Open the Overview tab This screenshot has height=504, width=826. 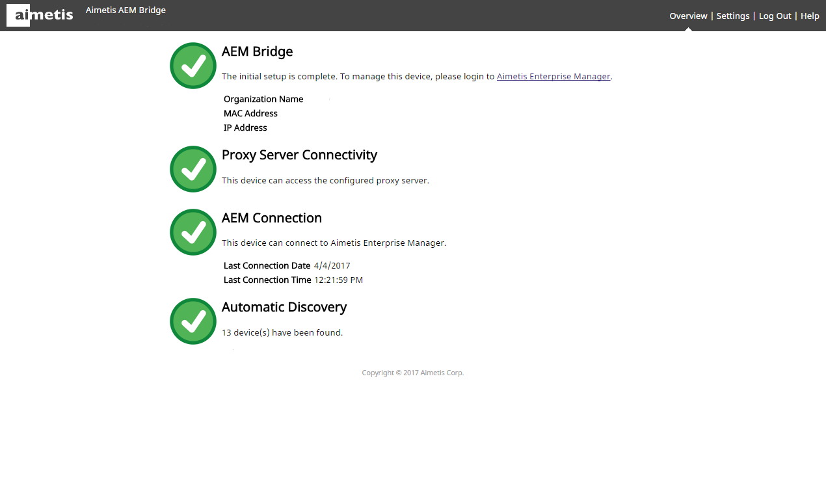pos(688,16)
